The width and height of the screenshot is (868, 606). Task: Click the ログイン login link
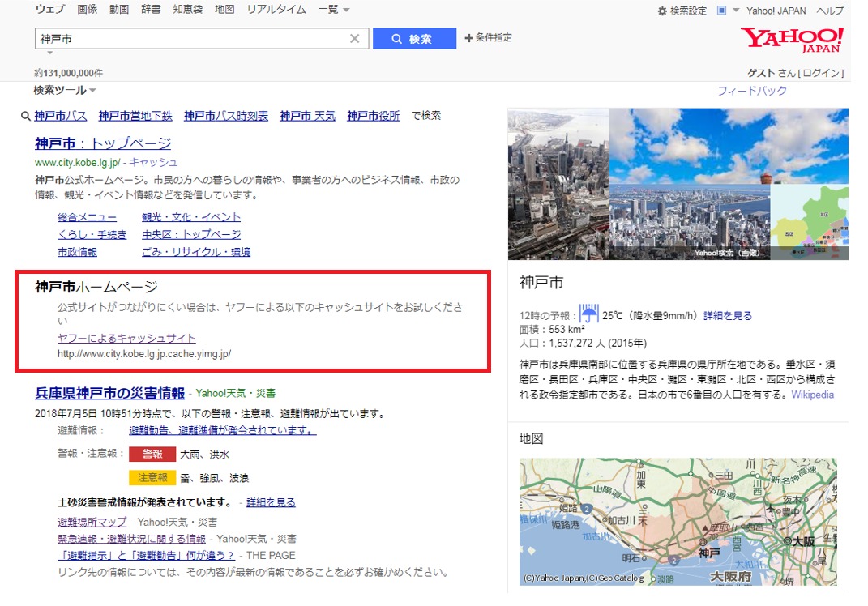coord(820,73)
